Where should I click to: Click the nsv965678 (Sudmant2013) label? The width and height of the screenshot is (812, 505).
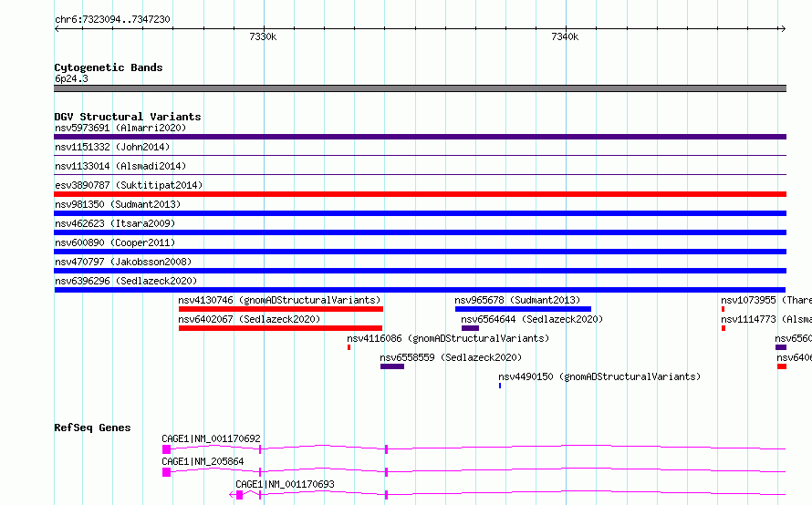pyautogui.click(x=517, y=300)
